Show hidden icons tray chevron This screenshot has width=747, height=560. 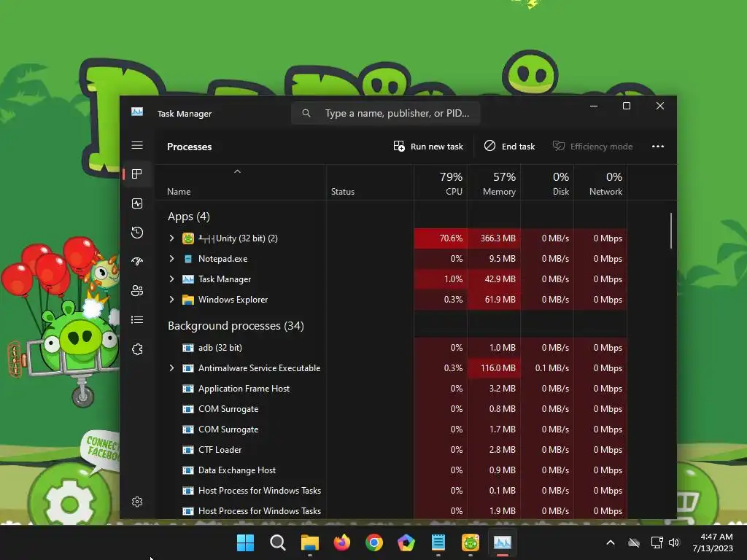point(611,542)
